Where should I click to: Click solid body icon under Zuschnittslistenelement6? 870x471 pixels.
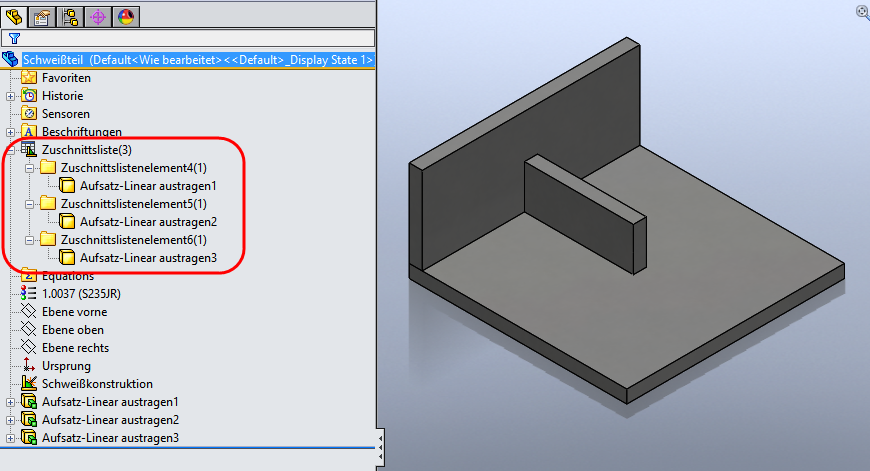(x=67, y=258)
